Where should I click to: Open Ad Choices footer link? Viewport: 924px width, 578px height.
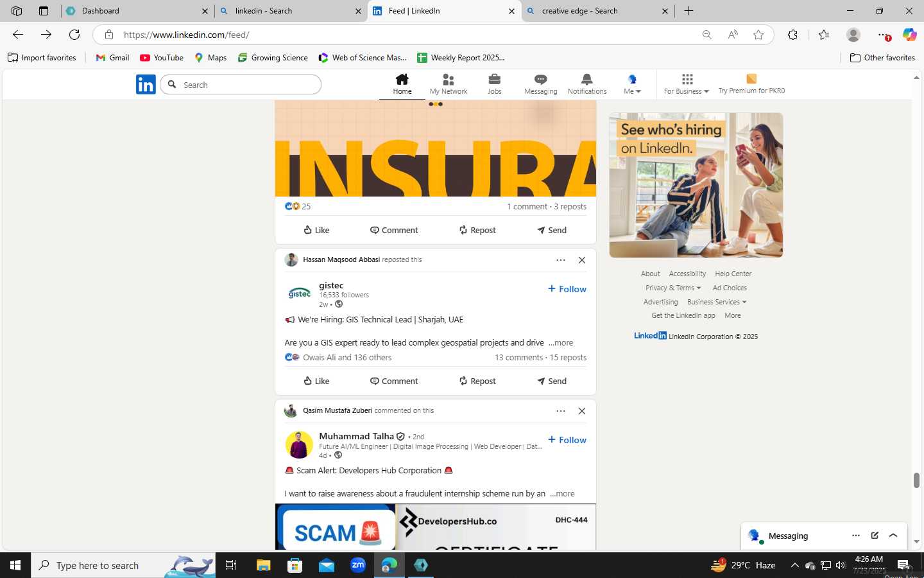coord(730,288)
